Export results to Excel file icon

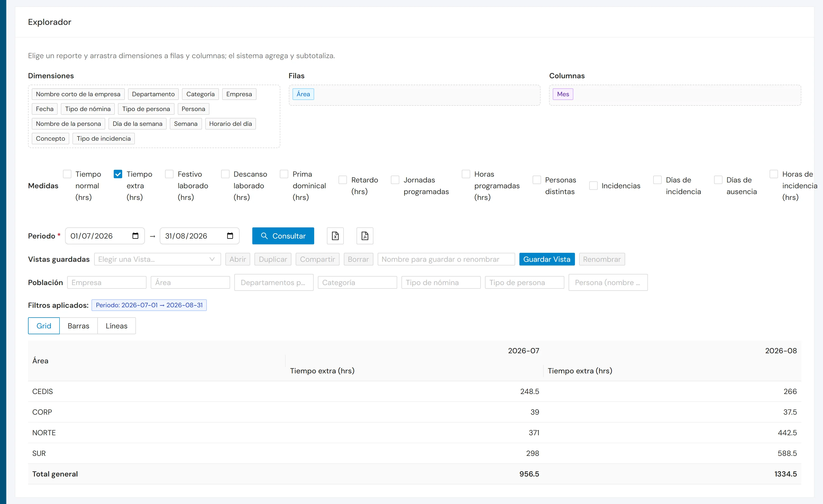pyautogui.click(x=335, y=236)
